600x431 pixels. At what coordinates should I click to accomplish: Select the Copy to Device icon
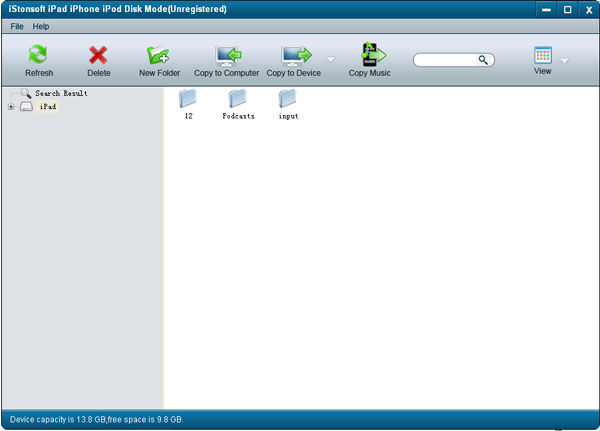point(296,56)
